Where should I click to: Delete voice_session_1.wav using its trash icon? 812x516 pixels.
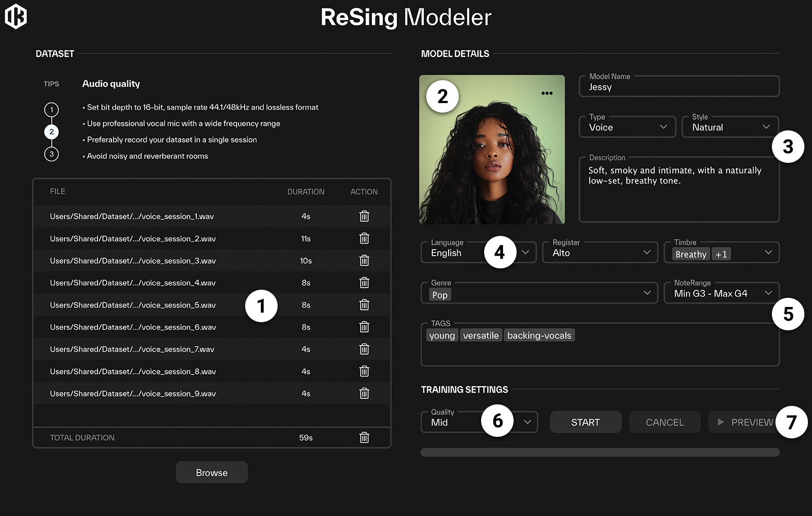click(364, 216)
